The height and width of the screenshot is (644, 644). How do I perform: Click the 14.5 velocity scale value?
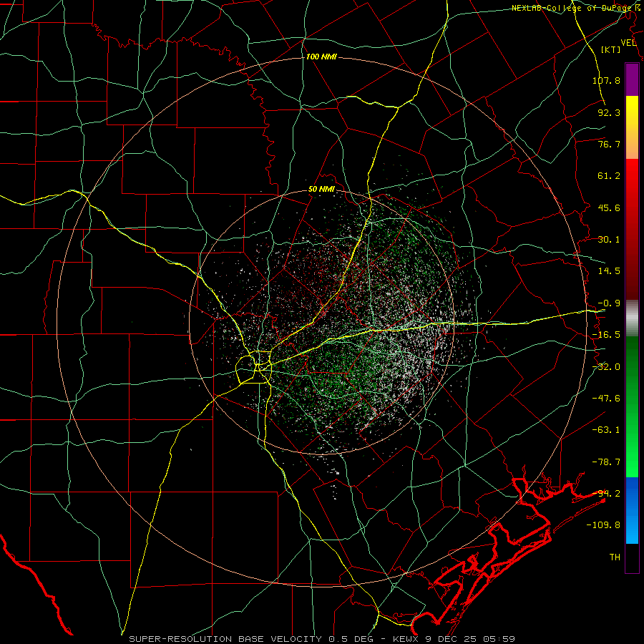(609, 271)
